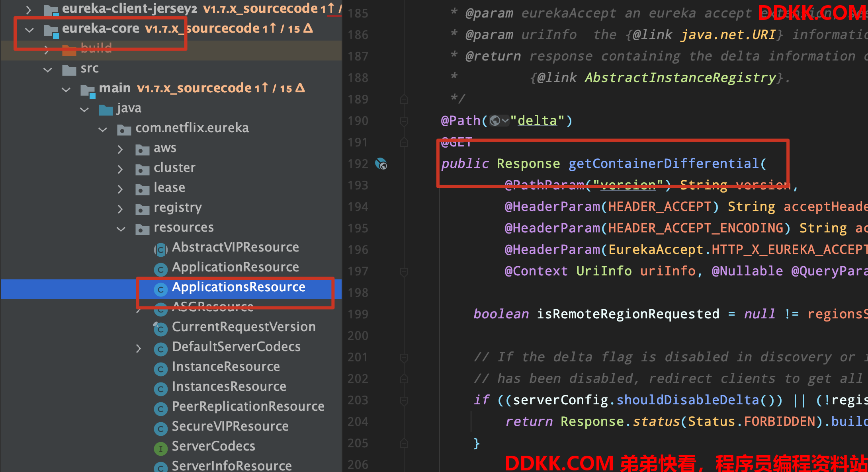
Task: Click the CurrentRequestVersion class icon
Action: (160, 329)
